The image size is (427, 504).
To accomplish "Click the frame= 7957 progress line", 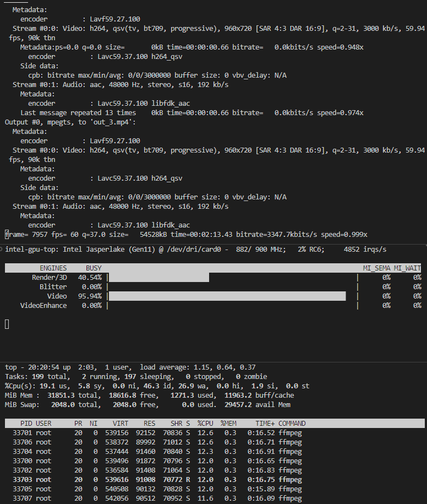I will coord(186,235).
